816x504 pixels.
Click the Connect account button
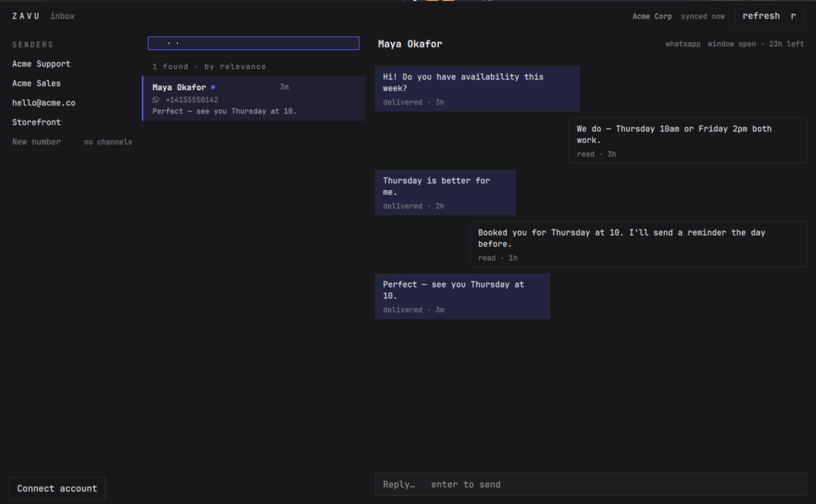[57, 488]
